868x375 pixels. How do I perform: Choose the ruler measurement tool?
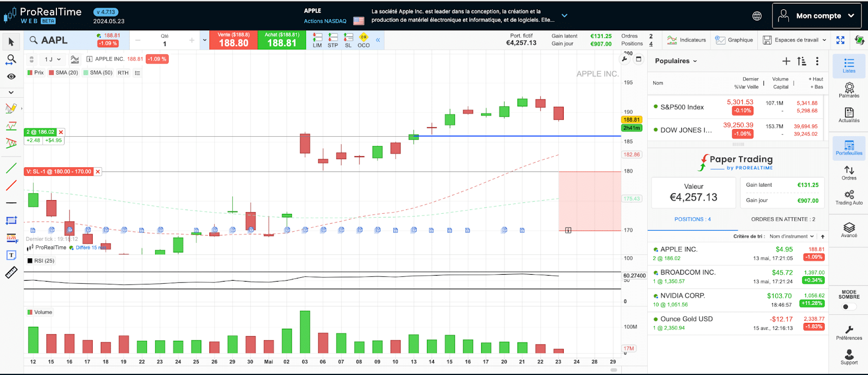point(11,273)
